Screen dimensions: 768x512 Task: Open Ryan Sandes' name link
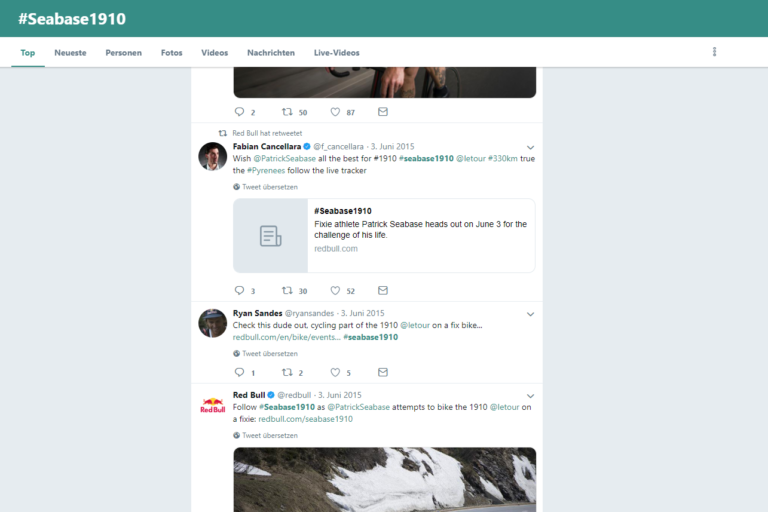coord(258,313)
